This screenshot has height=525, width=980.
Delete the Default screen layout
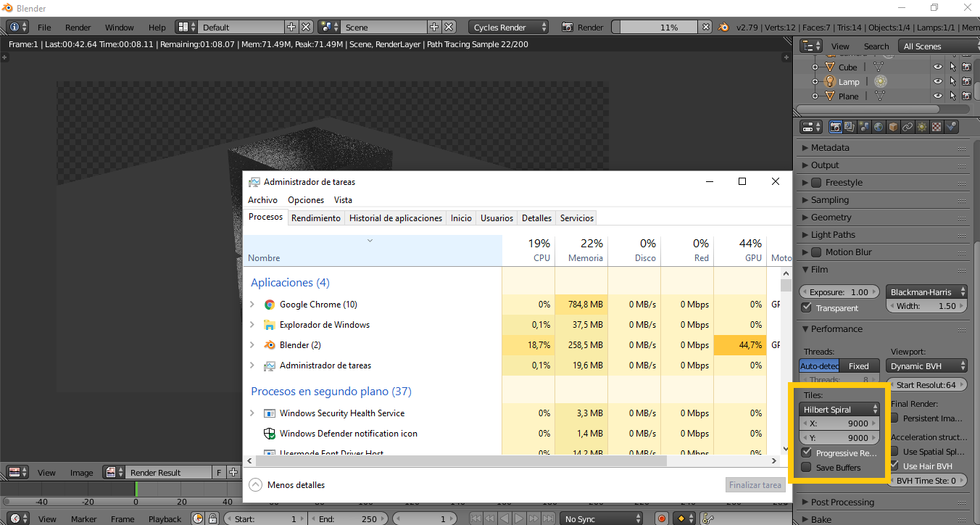(306, 27)
